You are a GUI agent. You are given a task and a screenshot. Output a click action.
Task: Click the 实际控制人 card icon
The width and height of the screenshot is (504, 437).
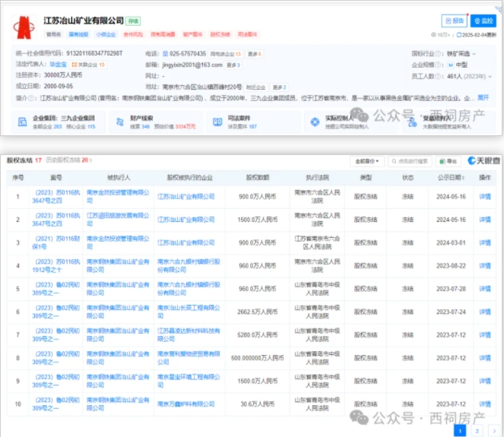pos(312,122)
